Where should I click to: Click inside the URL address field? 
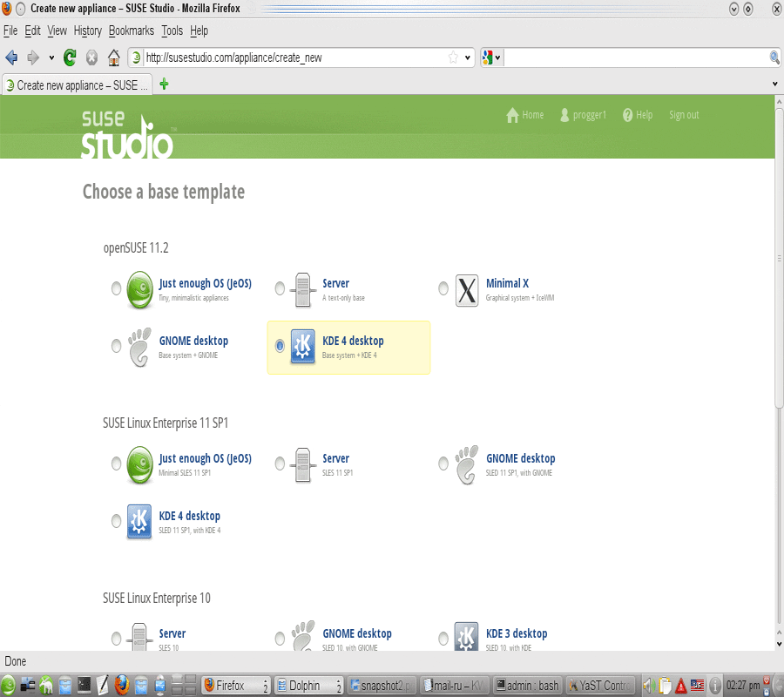[x=295, y=58]
